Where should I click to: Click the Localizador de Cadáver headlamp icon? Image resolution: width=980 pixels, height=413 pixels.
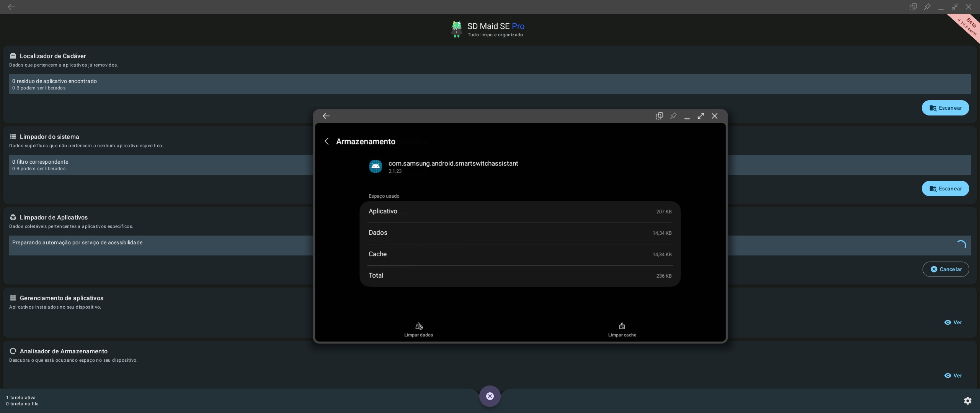click(x=13, y=55)
